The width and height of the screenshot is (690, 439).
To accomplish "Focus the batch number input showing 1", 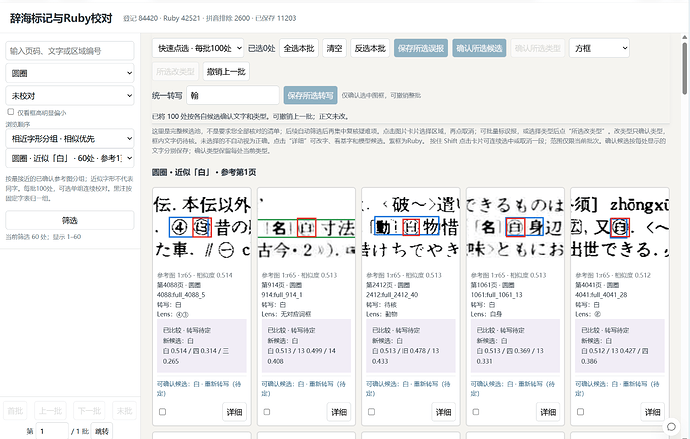I will [52, 431].
